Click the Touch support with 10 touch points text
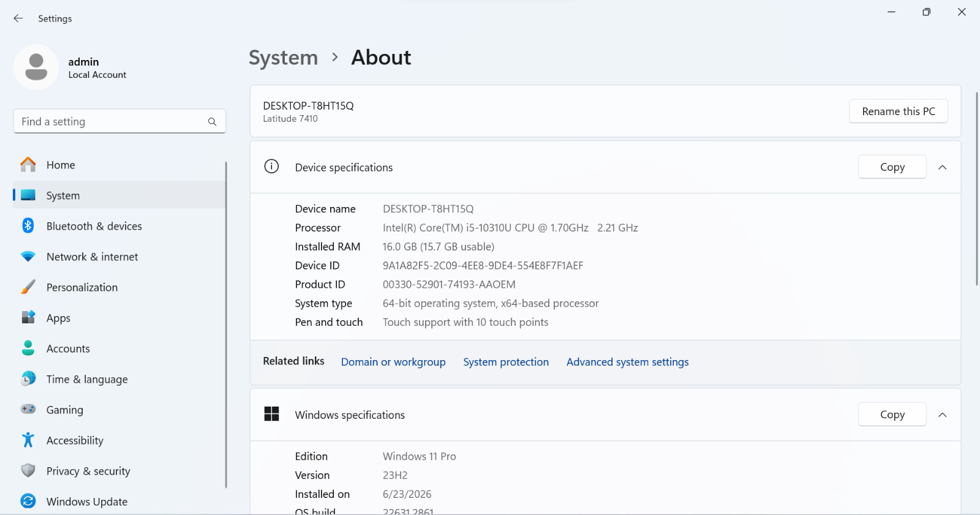The height and width of the screenshot is (515, 980). (x=466, y=322)
